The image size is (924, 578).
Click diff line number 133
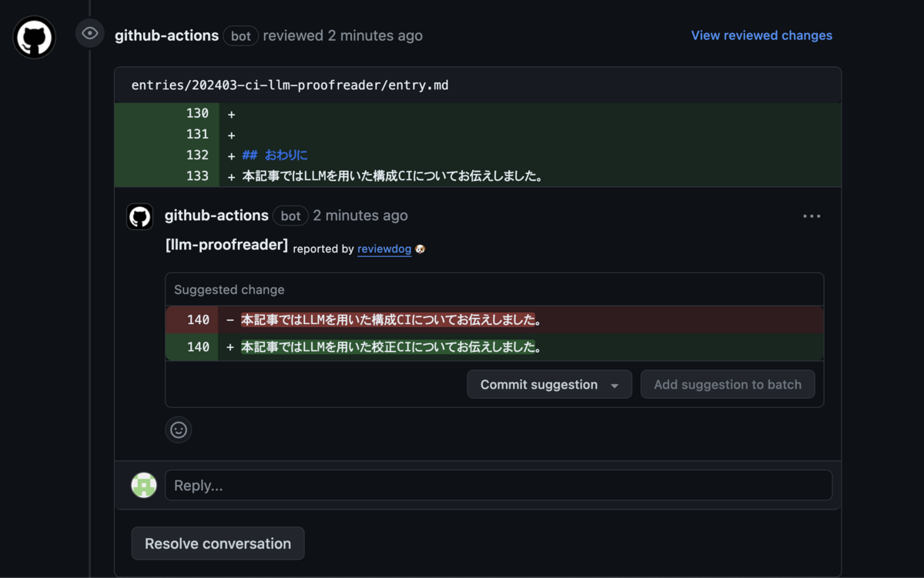tap(197, 175)
